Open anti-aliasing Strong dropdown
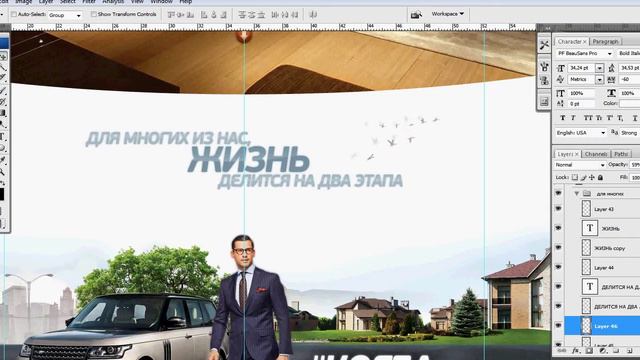The width and height of the screenshot is (640, 360). pyautogui.click(x=630, y=133)
